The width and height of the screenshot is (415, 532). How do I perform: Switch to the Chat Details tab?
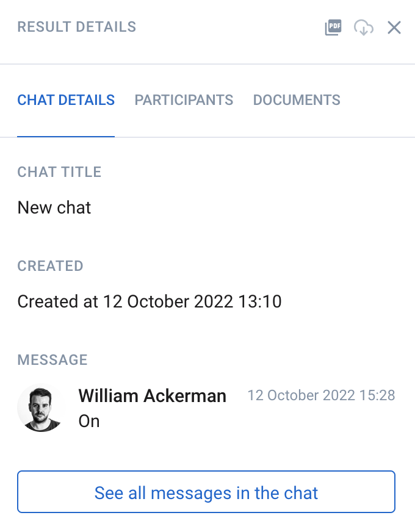(x=66, y=100)
